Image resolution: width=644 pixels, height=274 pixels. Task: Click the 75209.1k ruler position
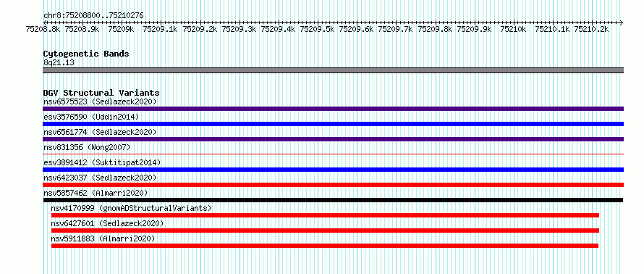point(160,29)
